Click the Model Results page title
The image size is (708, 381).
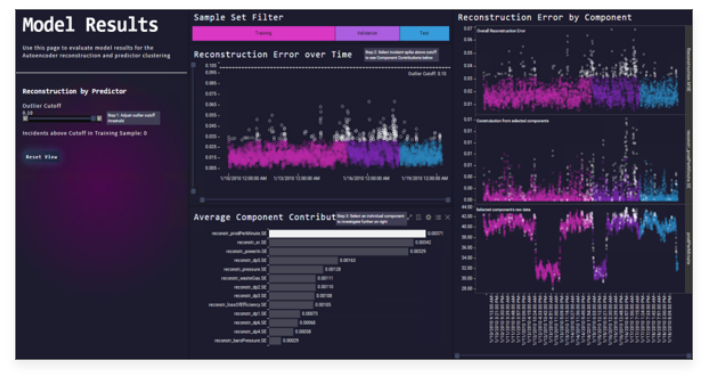click(x=90, y=25)
